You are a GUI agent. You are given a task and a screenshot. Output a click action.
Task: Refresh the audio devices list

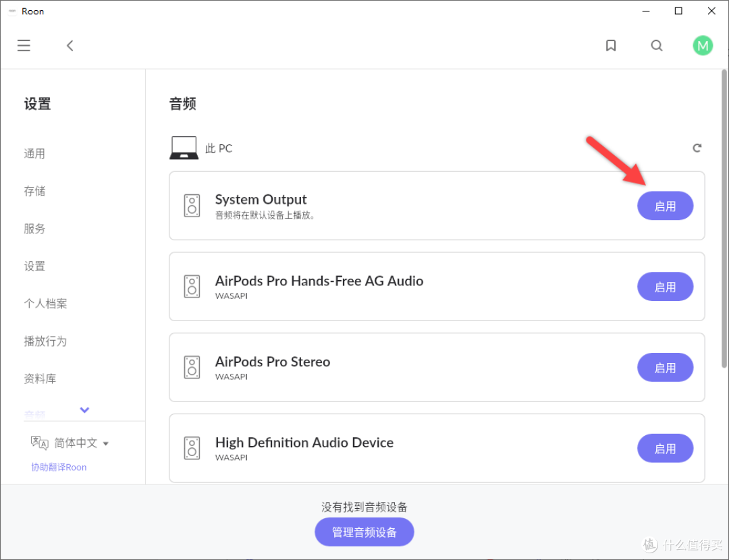point(697,148)
